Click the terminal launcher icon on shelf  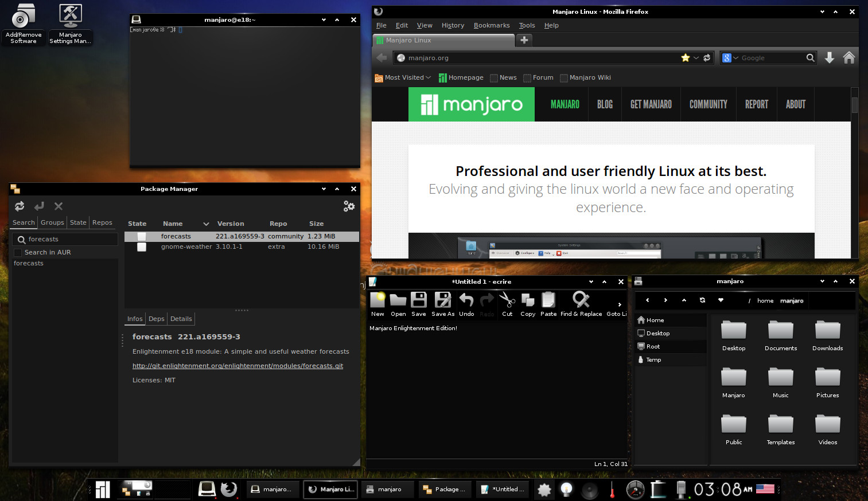(207, 489)
